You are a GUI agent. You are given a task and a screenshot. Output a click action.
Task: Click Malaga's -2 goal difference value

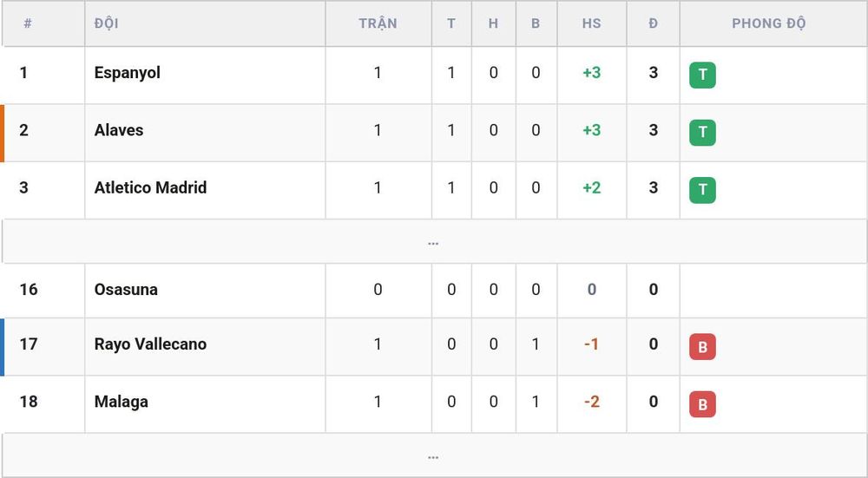[x=591, y=402]
